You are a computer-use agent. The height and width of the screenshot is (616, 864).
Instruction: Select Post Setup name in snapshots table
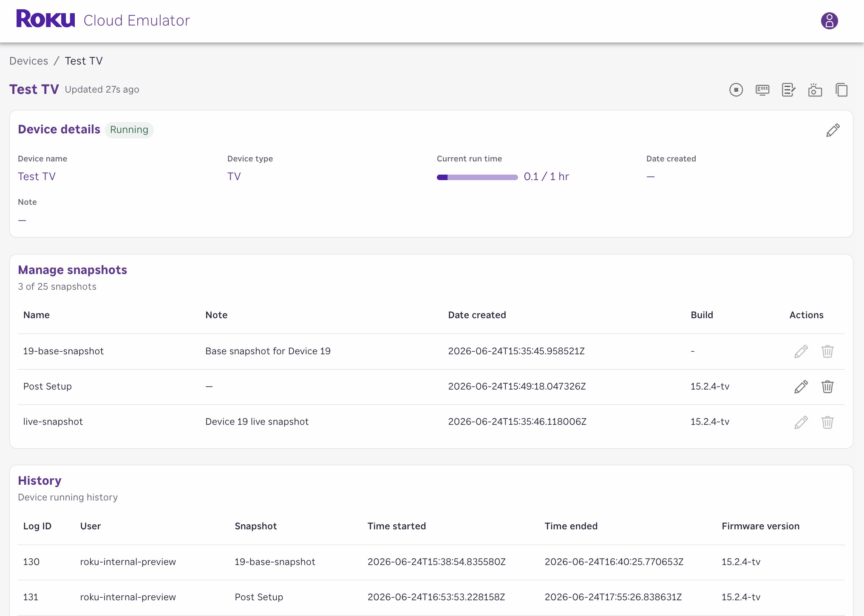tap(47, 386)
